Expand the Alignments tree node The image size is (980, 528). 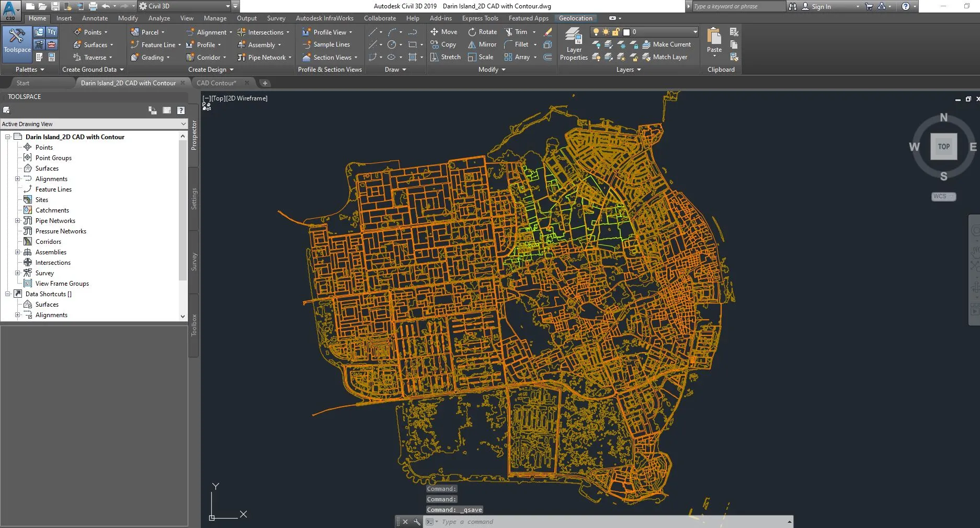coord(18,179)
